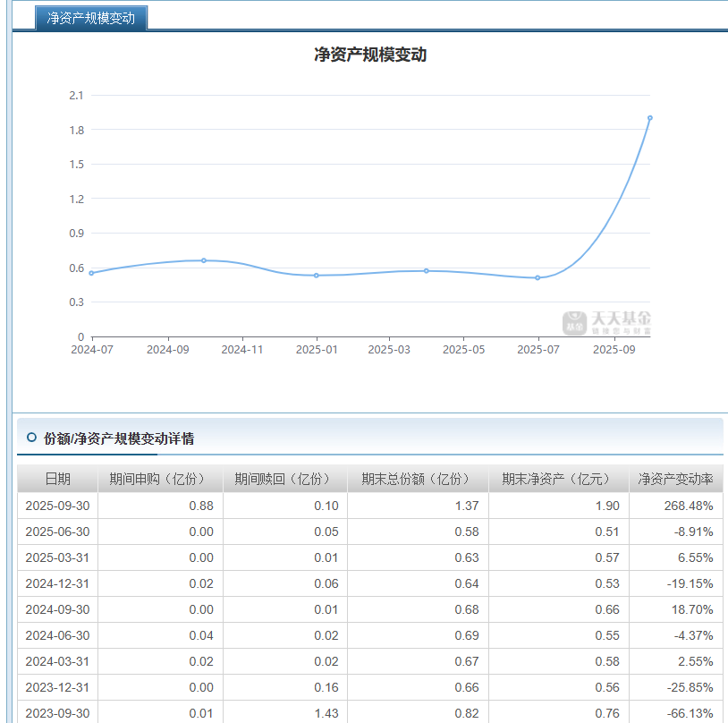The image size is (728, 723).
Task: Click y-axis label 2.1
Action: pyautogui.click(x=76, y=96)
